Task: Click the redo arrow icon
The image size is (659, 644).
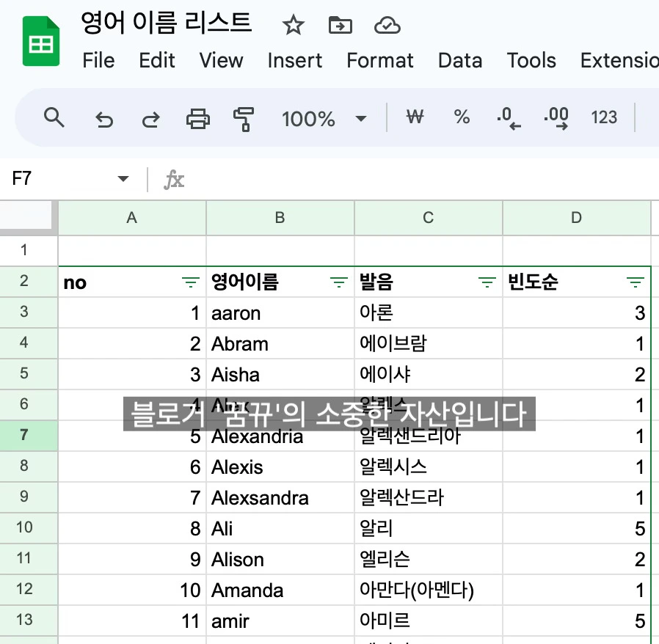Action: [151, 120]
